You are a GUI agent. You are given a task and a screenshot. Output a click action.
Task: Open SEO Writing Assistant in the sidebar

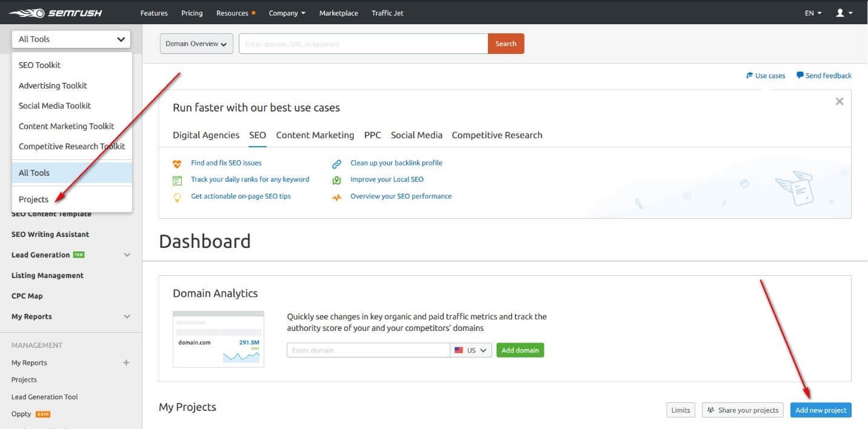[x=50, y=234]
